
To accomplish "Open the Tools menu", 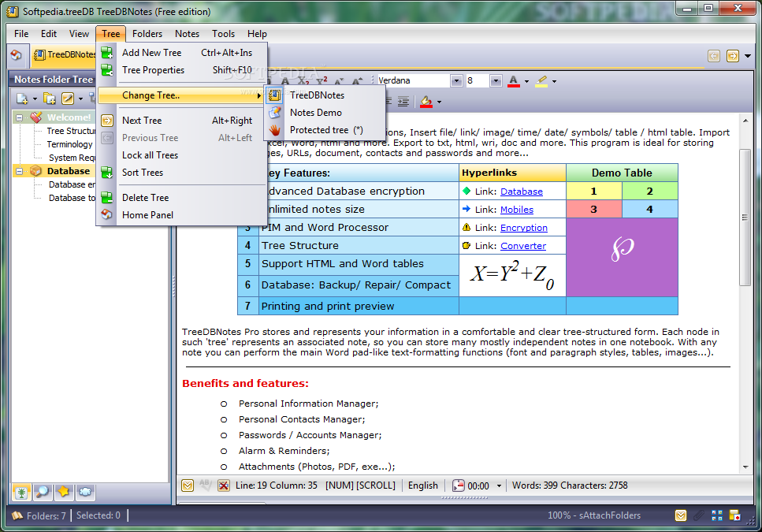I will (x=224, y=34).
